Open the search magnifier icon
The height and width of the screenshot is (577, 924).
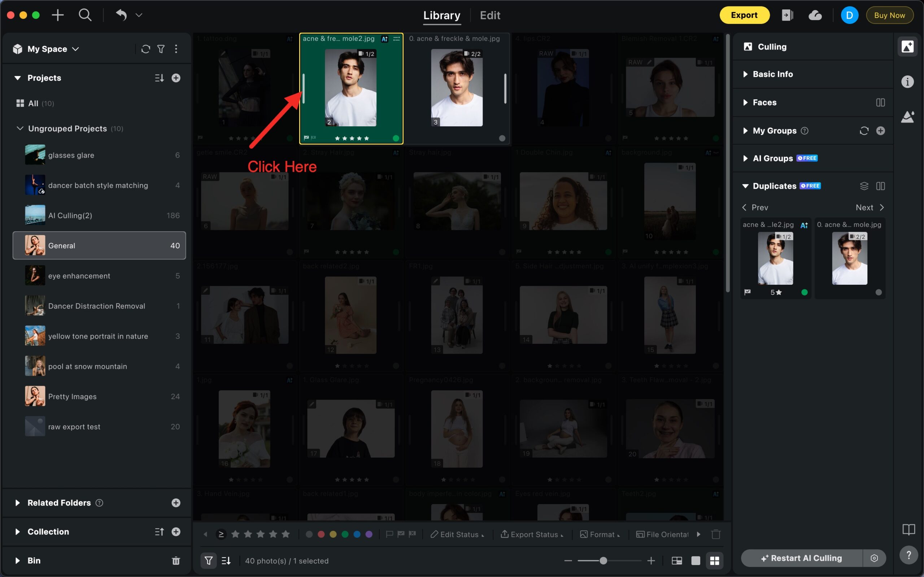click(85, 15)
